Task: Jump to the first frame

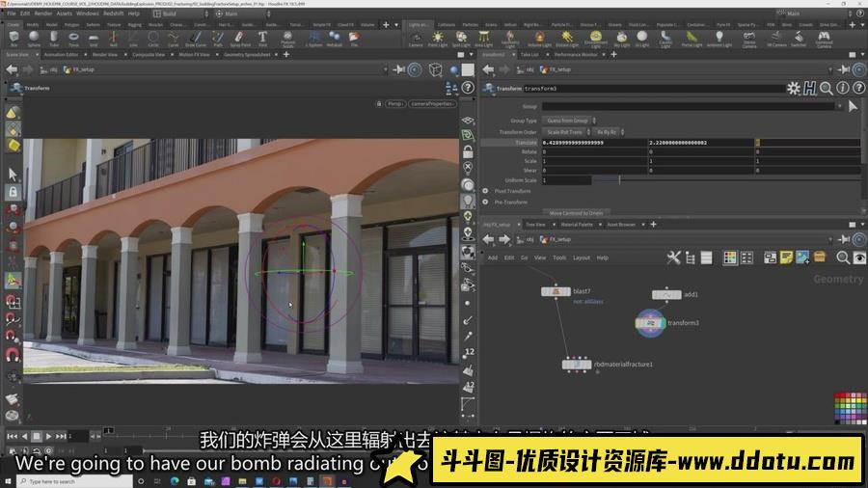Action: [x=13, y=437]
